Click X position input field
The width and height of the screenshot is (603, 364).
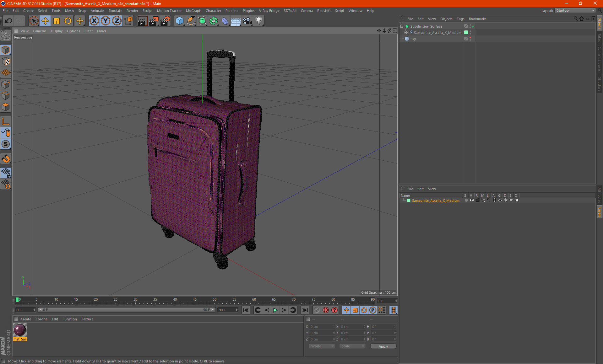click(322, 327)
